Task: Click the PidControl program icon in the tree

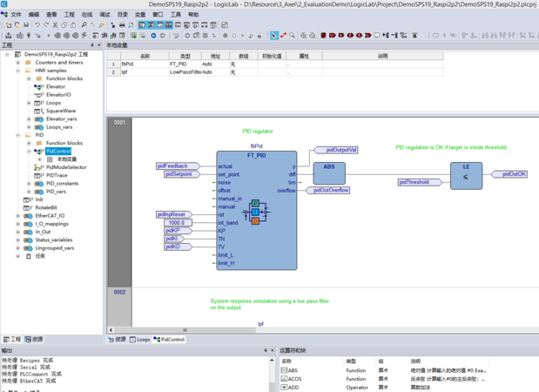Action: 39,152
